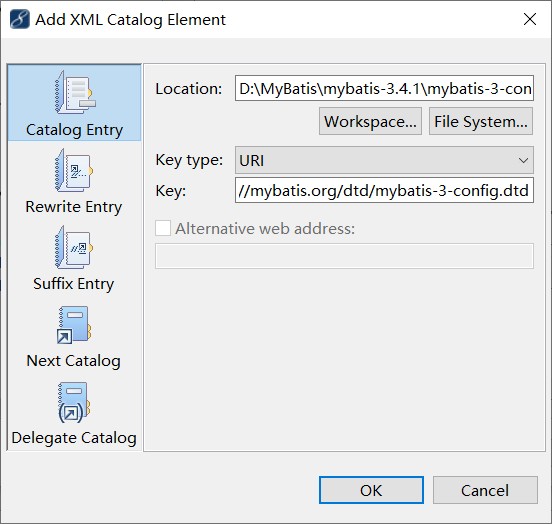Click the Next Catalog label
The height and width of the screenshot is (524, 552).
tap(74, 361)
